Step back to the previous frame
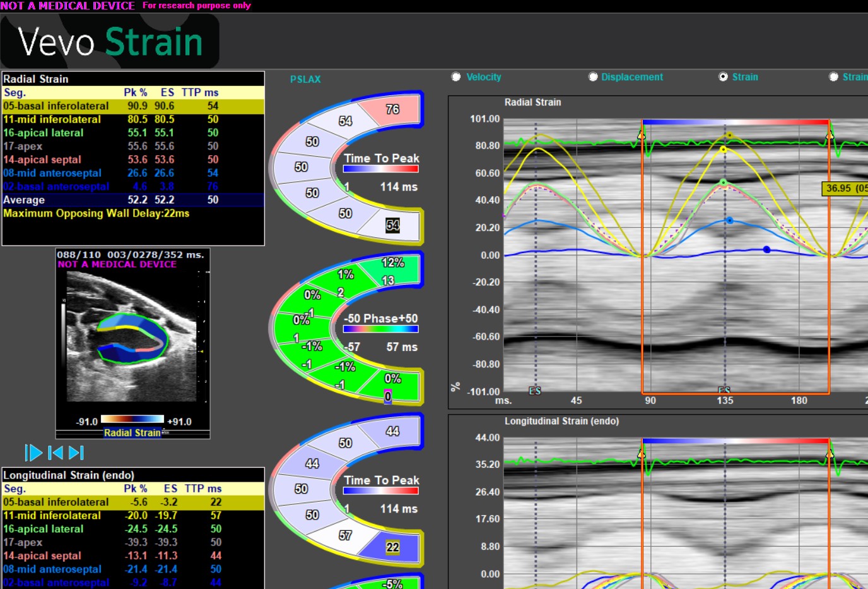This screenshot has width=868, height=589. tap(56, 453)
